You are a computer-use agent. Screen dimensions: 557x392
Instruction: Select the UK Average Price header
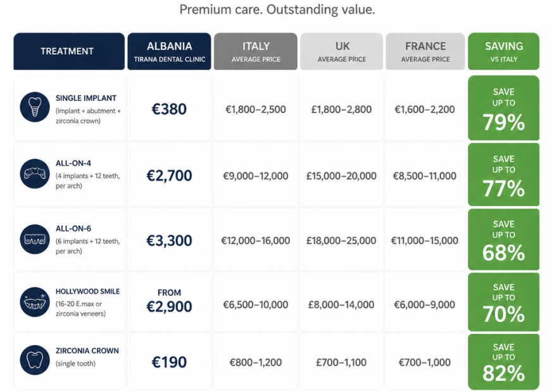click(x=342, y=51)
